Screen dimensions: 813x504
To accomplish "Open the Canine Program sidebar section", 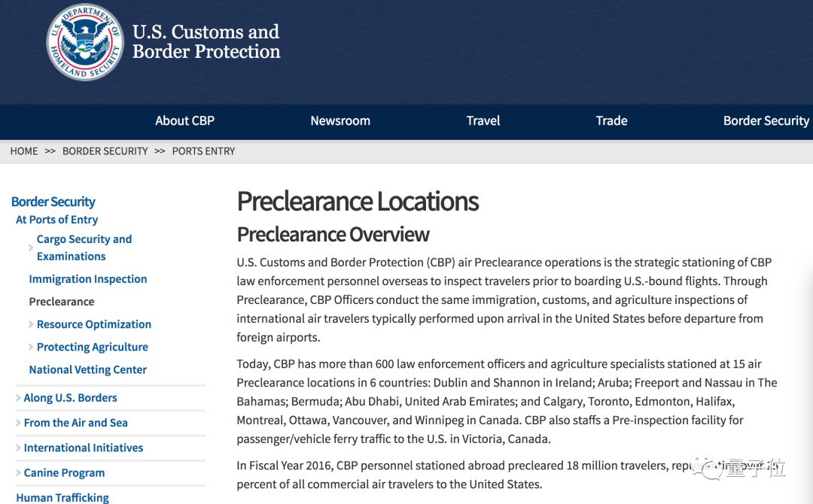I will pos(64,472).
